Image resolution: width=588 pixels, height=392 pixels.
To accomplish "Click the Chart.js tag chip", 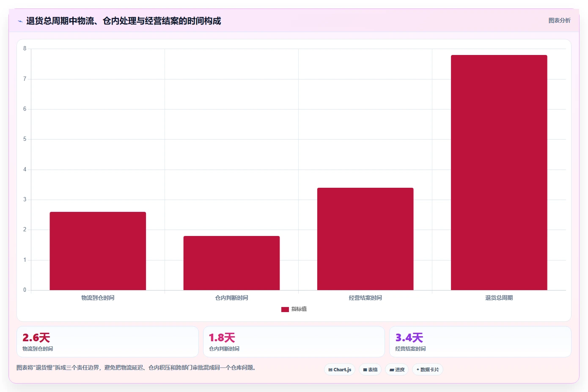I will (340, 370).
